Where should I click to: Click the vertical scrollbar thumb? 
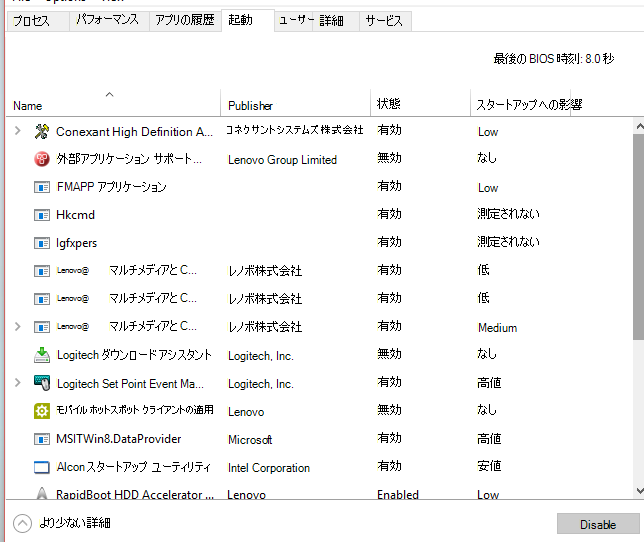pyautogui.click(x=639, y=237)
